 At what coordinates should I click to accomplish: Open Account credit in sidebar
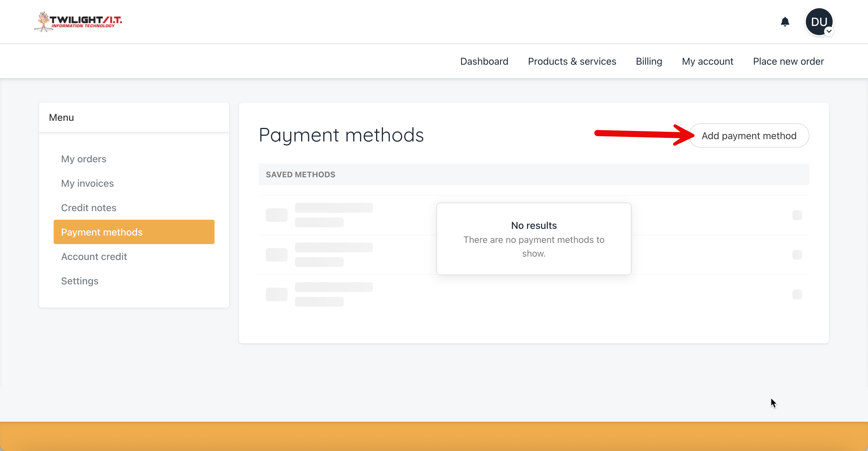pyautogui.click(x=94, y=257)
